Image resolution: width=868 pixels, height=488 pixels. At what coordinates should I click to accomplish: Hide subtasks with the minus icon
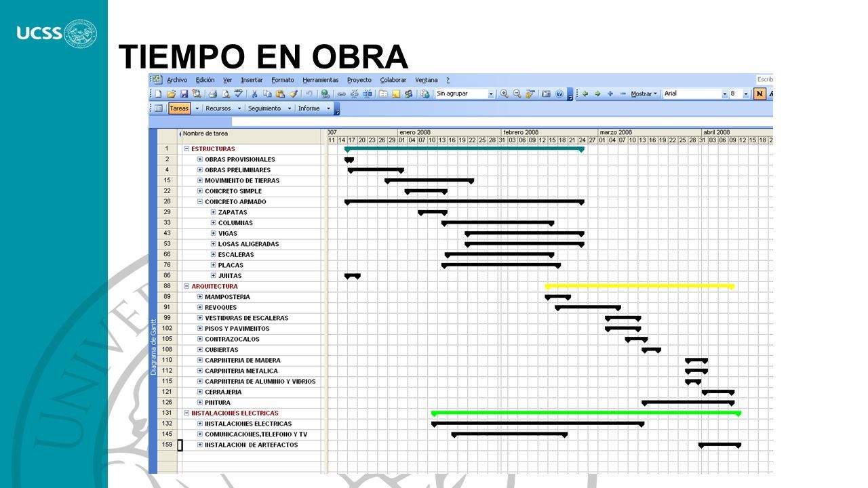pos(623,94)
